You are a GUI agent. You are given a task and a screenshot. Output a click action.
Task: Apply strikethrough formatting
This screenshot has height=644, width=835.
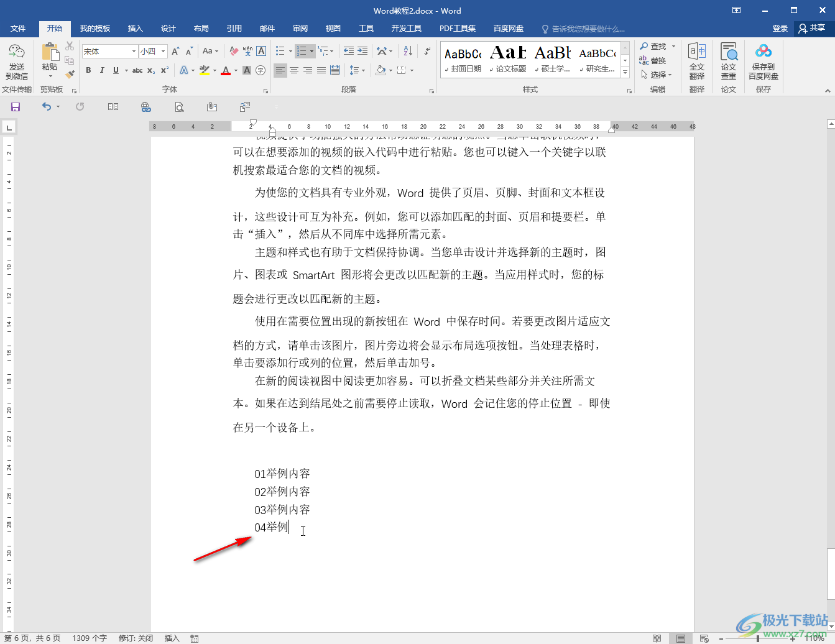[137, 70]
